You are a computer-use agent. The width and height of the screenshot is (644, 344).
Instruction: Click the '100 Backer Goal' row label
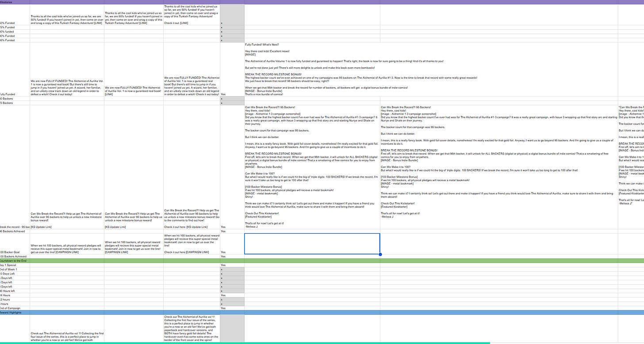(10, 252)
